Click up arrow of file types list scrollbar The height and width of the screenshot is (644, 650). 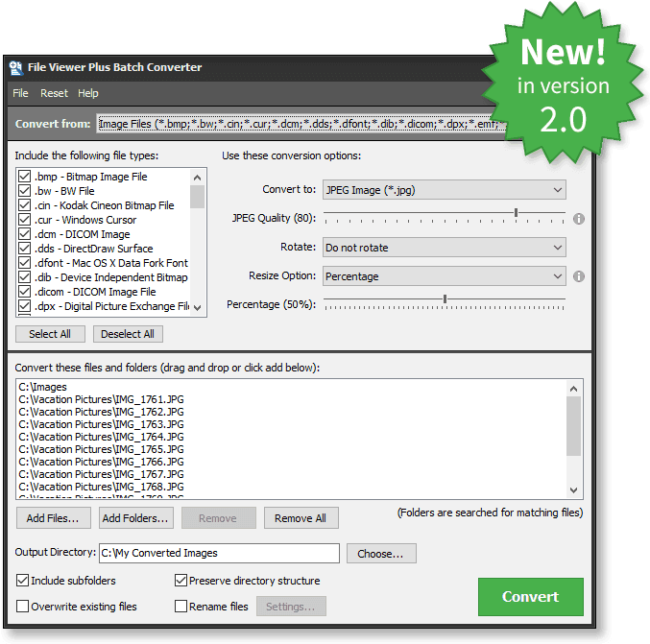198,178
